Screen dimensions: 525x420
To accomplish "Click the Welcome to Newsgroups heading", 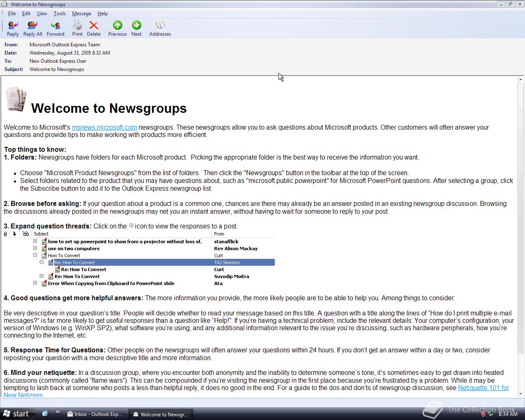I will (109, 108).
